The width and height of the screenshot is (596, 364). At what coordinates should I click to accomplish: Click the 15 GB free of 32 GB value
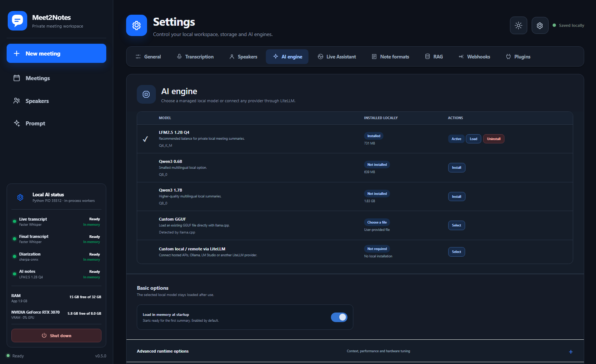[x=85, y=297]
